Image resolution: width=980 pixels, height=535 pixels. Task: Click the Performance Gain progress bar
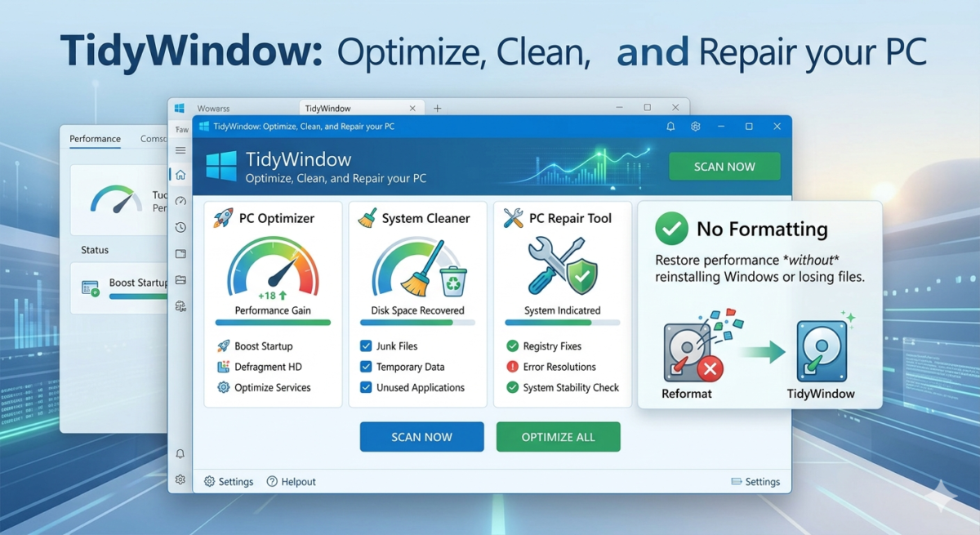273,323
